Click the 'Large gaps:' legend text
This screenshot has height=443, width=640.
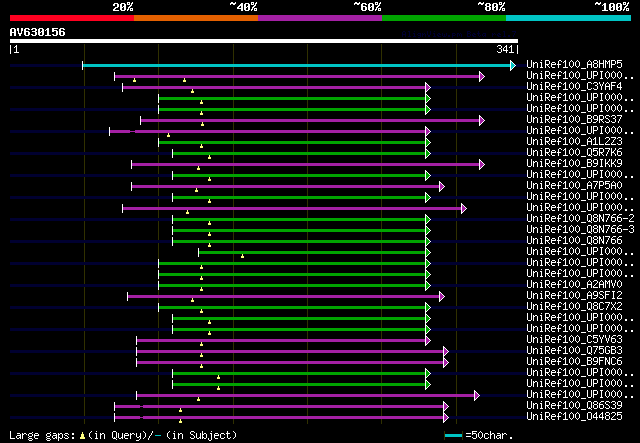point(42,436)
